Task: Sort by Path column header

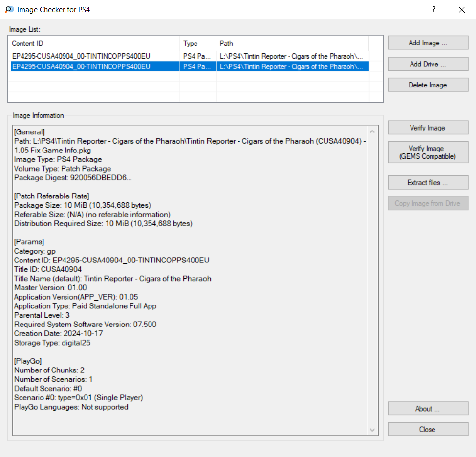Action: (x=292, y=44)
